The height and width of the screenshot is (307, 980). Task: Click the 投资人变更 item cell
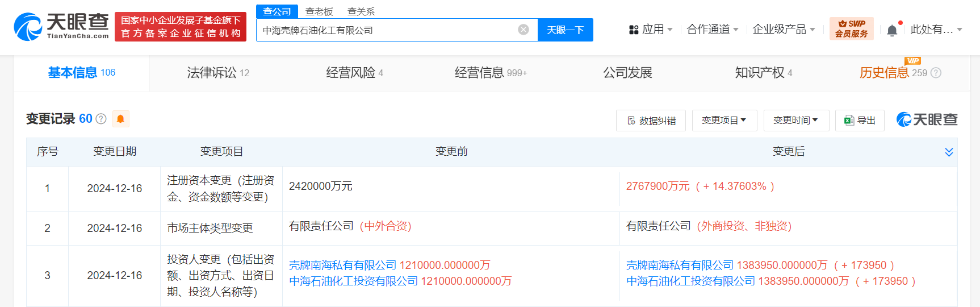coord(221,276)
